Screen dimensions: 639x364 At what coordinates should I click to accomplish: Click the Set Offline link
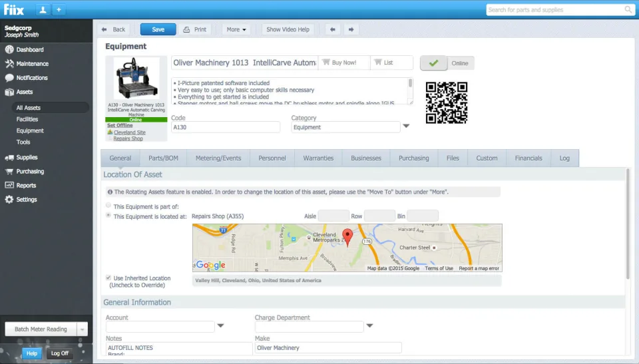click(120, 126)
